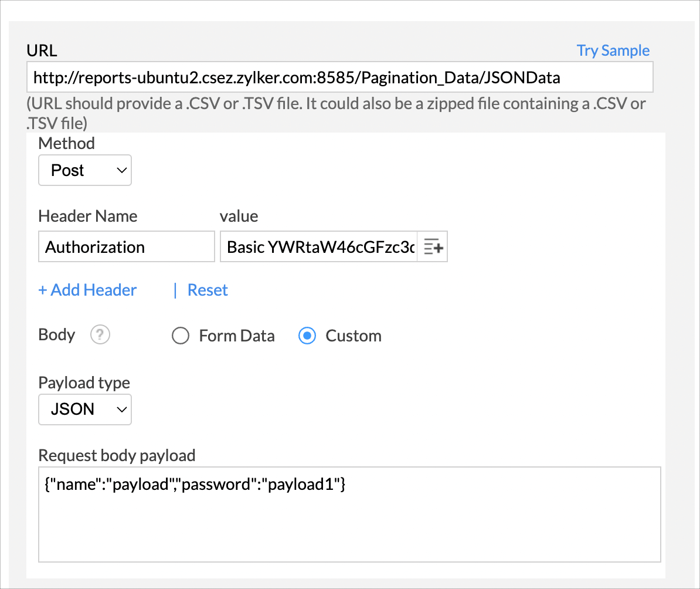Expand the Payload type JSON dropdown
Image resolution: width=700 pixels, height=589 pixels.
click(x=85, y=409)
